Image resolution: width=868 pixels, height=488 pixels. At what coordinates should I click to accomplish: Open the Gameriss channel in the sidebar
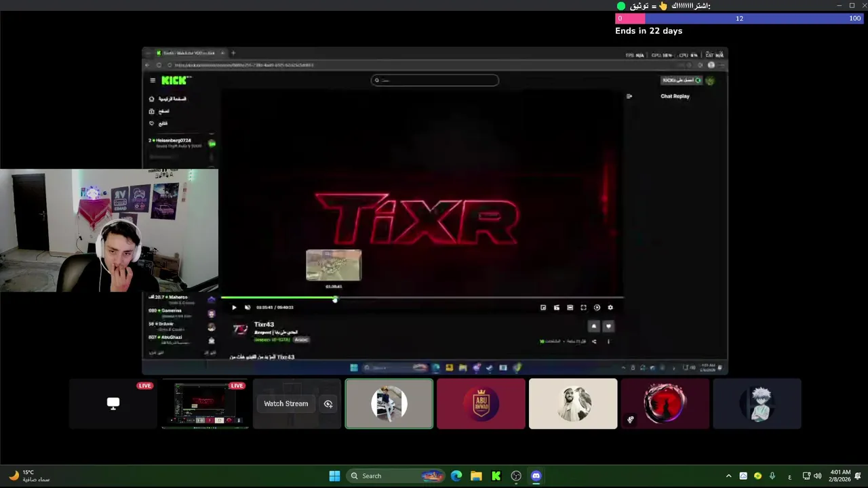[x=181, y=312]
